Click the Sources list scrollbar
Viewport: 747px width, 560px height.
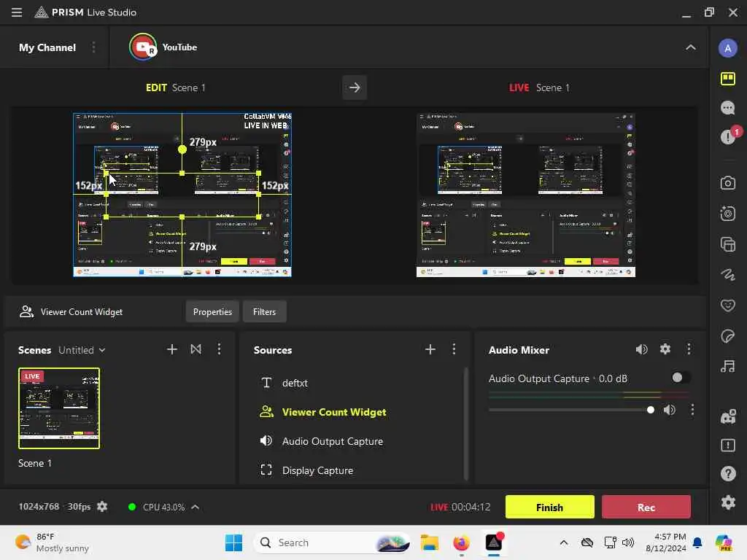pyautogui.click(x=465, y=424)
